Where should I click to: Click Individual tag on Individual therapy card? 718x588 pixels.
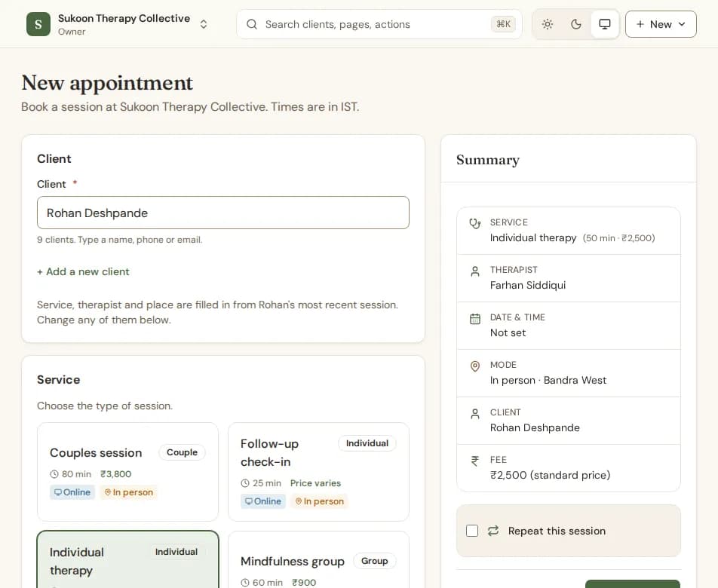click(x=176, y=552)
